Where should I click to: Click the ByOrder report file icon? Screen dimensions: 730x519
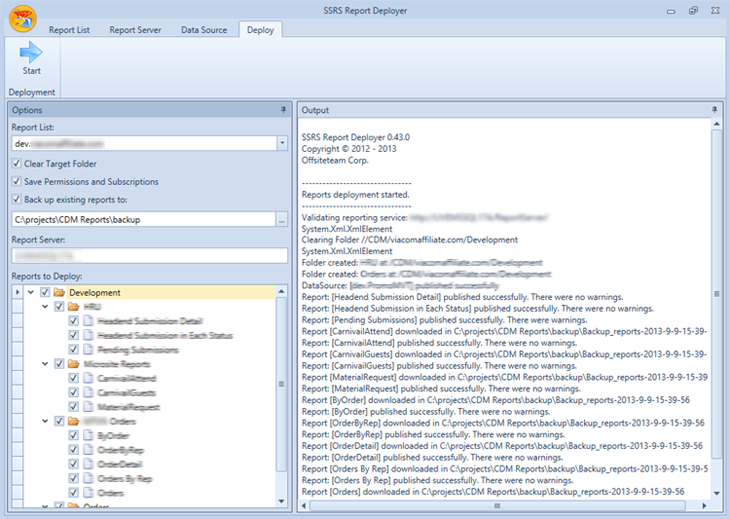tap(88, 435)
